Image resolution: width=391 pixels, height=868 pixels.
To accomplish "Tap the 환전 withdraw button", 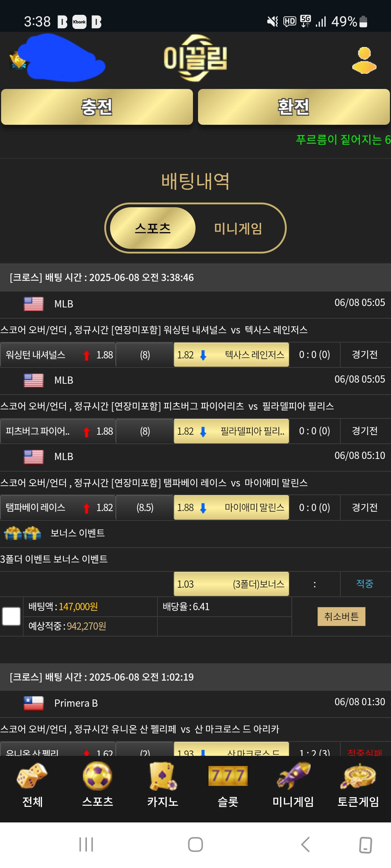I will (x=294, y=107).
